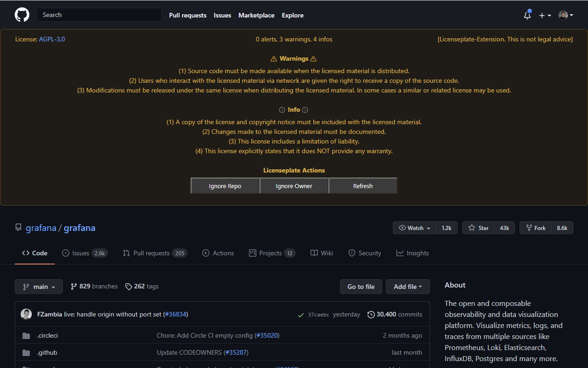
Task: View the 30,400 commits history
Action: (x=395, y=314)
